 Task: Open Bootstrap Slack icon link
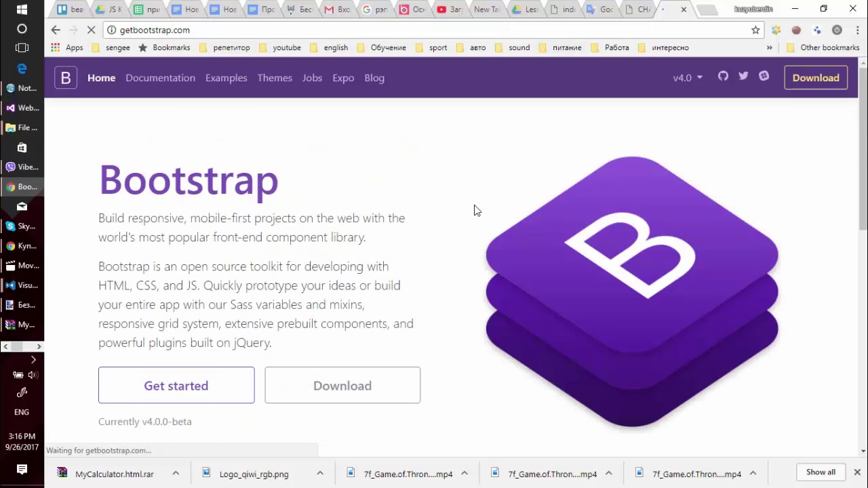click(x=764, y=76)
